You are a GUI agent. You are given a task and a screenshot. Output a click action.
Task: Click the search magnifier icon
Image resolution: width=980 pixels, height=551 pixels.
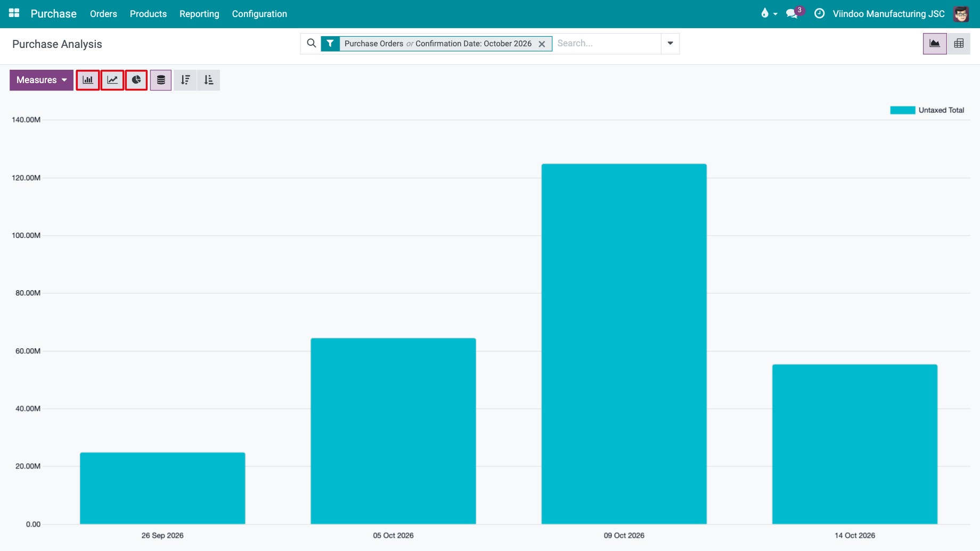pos(312,43)
